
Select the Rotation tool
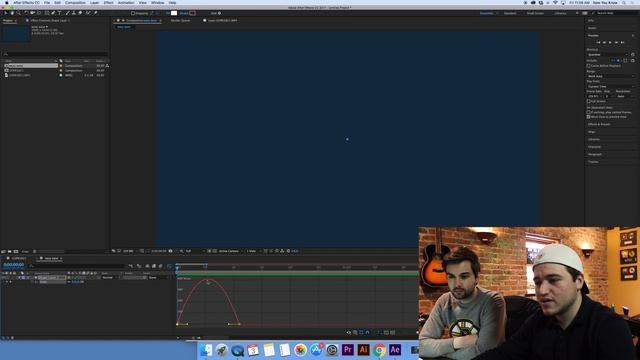click(26, 13)
